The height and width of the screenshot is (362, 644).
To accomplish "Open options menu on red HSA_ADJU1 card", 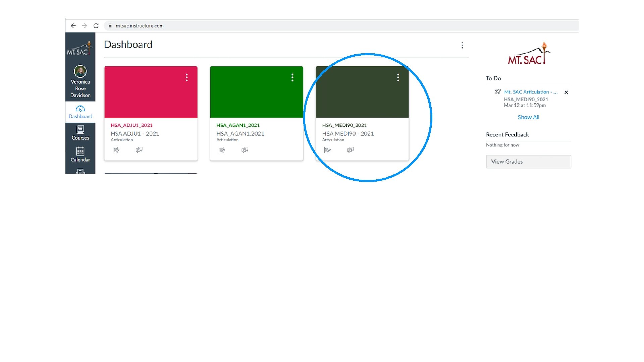I will [x=187, y=77].
